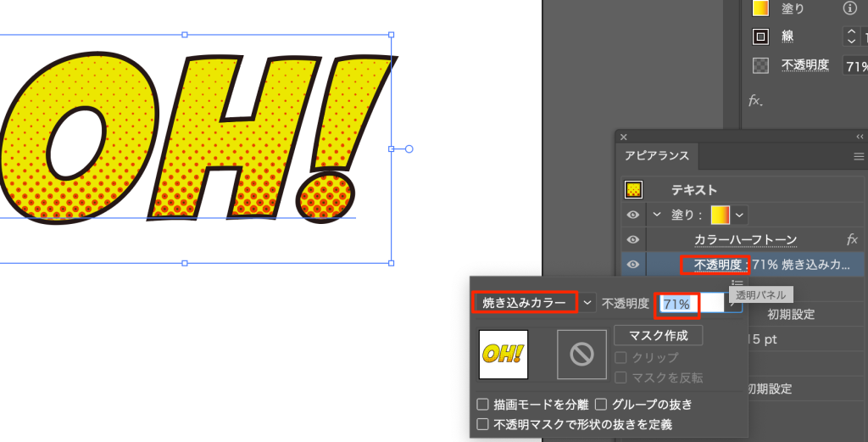868x442 pixels.
Task: Click the fx effects icon in Properties panel
Action: (x=755, y=101)
